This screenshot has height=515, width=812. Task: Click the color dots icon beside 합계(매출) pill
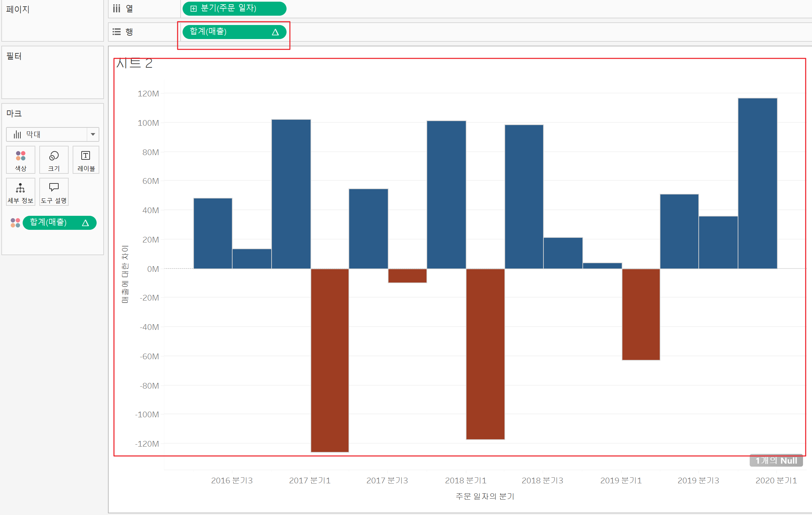click(x=15, y=223)
